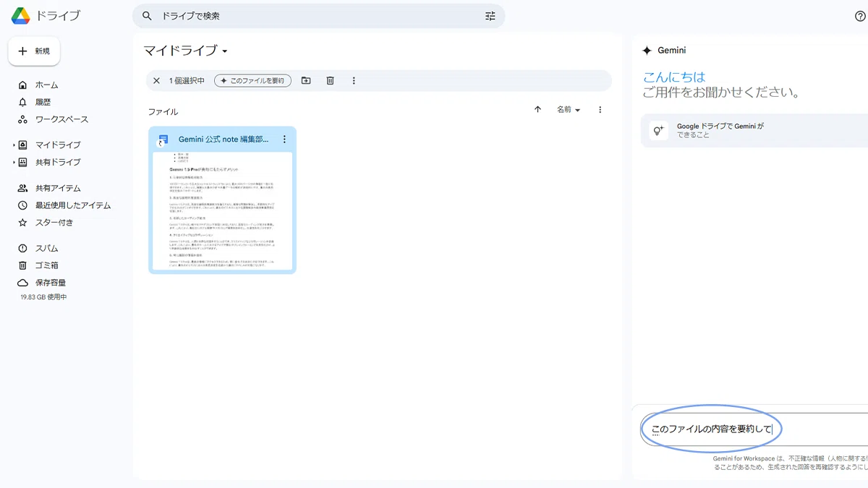Click the Docs icon on the file card
Screen dimensions: 868x488
163,139
